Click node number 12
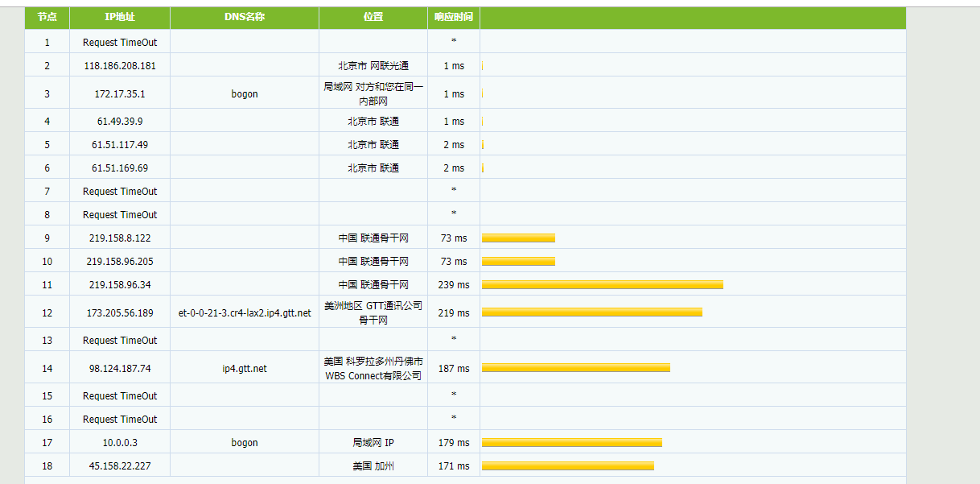Image resolution: width=980 pixels, height=484 pixels. [47, 313]
